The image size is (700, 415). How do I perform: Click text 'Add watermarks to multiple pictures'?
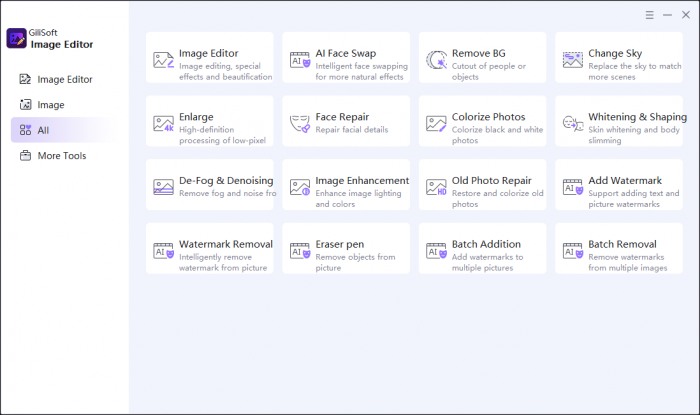(x=487, y=263)
